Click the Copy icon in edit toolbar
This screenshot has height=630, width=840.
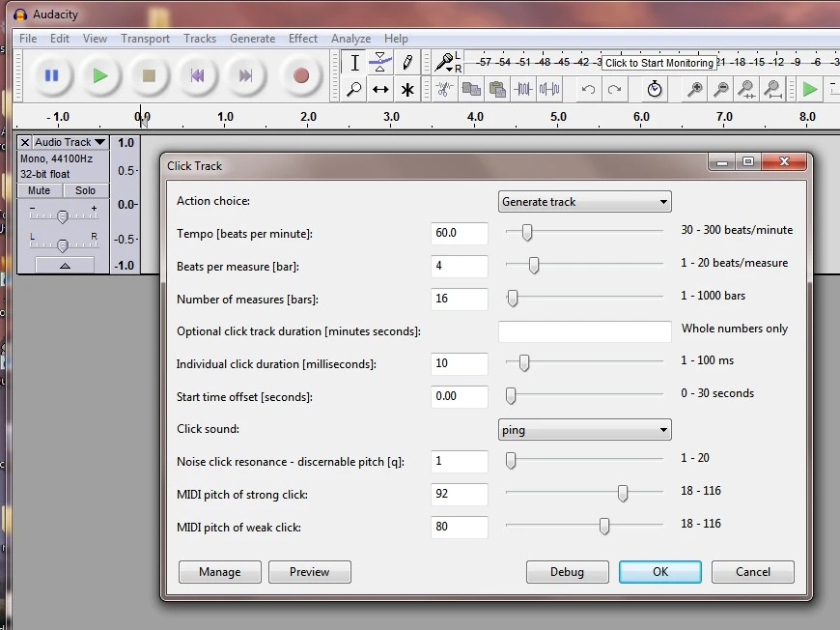471,89
